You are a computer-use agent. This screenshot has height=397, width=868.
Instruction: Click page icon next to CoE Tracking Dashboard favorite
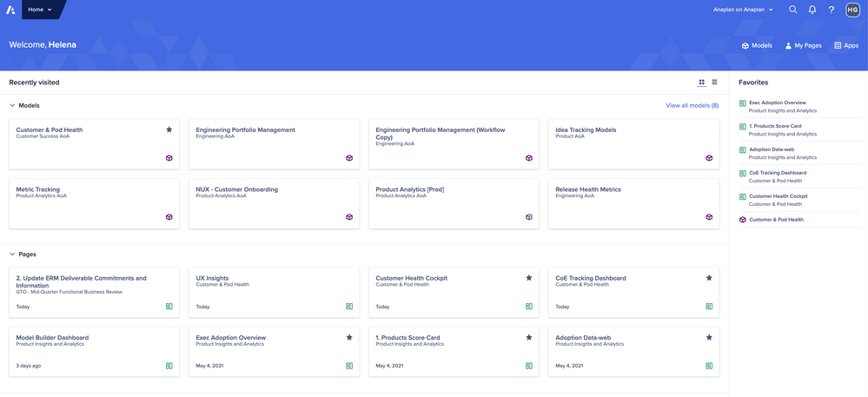tap(743, 173)
